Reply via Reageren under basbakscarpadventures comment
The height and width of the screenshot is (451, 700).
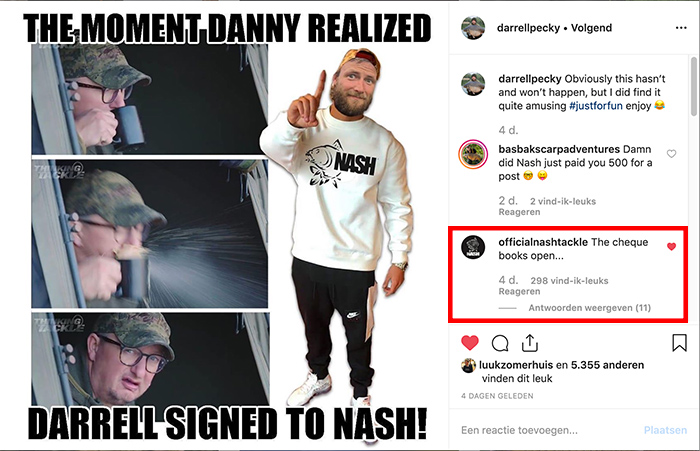[519, 212]
